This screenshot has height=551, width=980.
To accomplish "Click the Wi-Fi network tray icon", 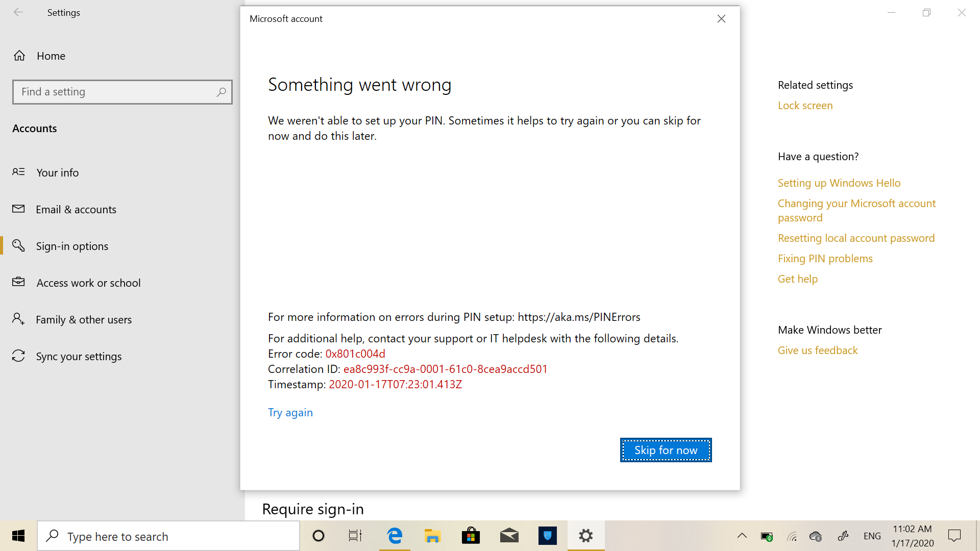I will coord(792,536).
